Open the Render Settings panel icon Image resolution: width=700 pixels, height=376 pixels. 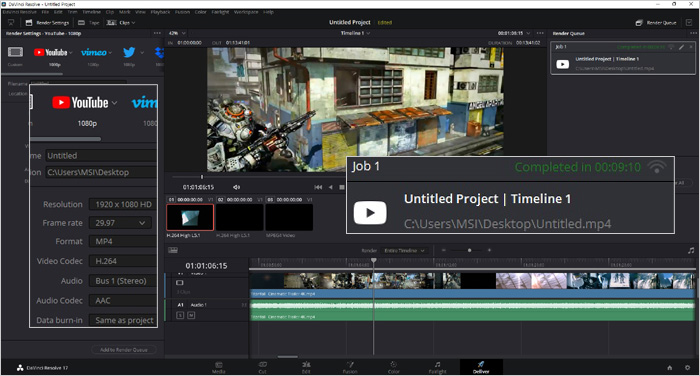(x=29, y=22)
